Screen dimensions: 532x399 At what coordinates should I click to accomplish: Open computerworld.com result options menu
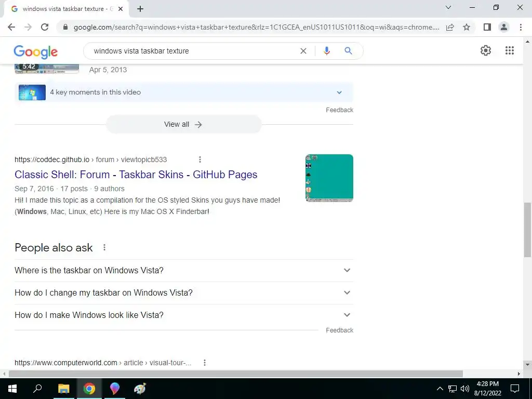pos(205,363)
